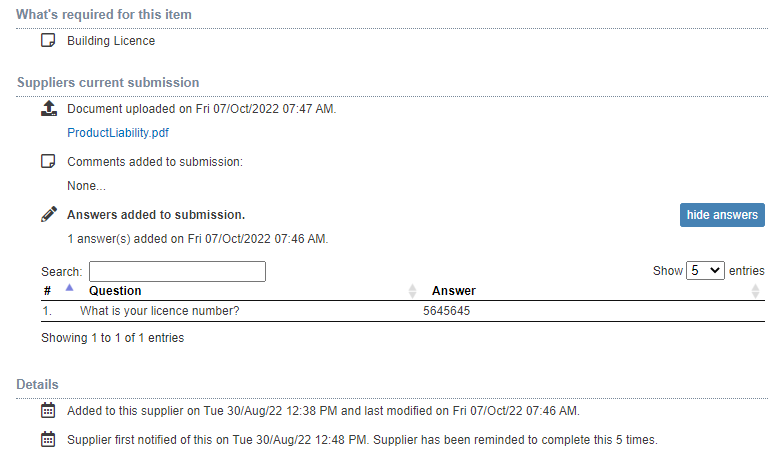
Task: Sort table by the blue # arrow
Action: pyautogui.click(x=70, y=288)
